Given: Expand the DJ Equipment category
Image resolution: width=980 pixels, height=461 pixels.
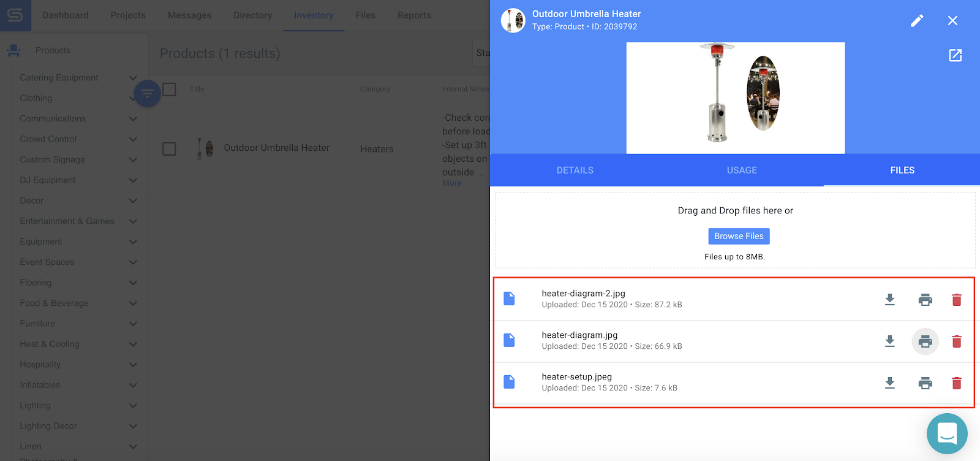Looking at the screenshot, I should (x=133, y=180).
